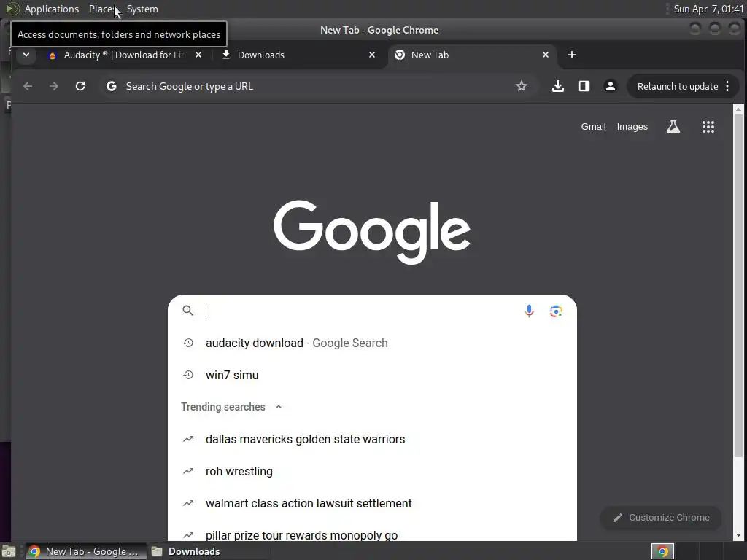Open a new tab with the plus button
747x560 pixels.
point(572,55)
